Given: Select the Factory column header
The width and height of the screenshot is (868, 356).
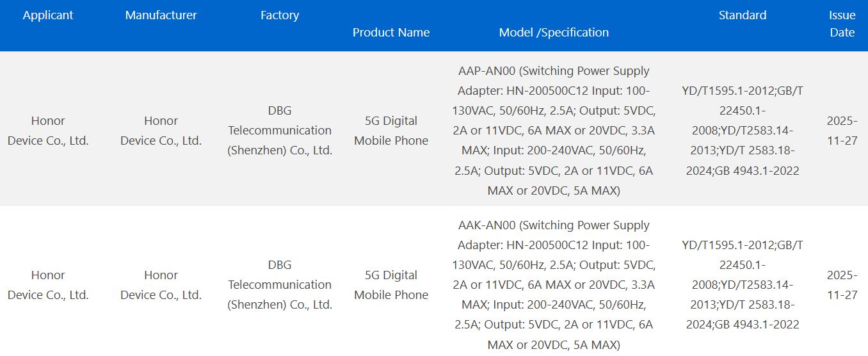Looking at the screenshot, I should (x=280, y=15).
